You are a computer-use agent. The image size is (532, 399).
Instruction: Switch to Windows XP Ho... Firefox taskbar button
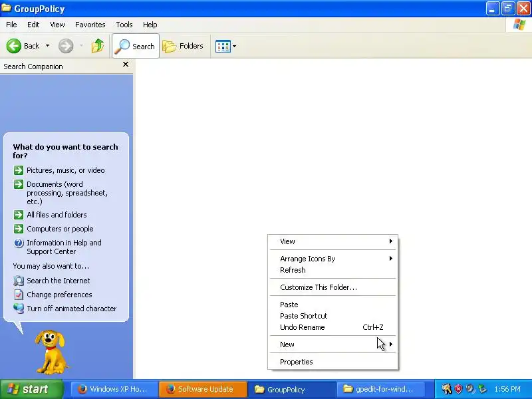[x=114, y=389]
